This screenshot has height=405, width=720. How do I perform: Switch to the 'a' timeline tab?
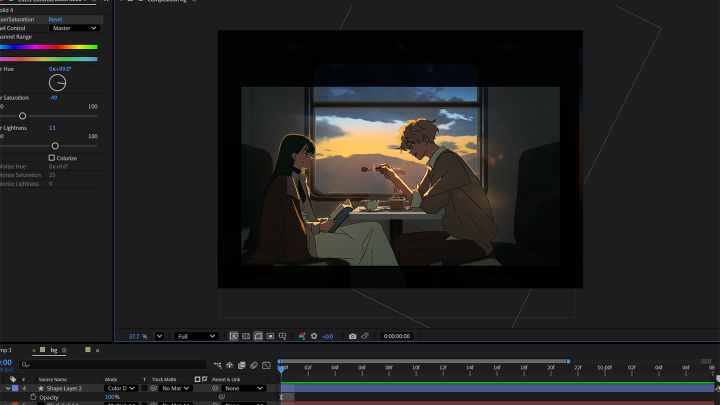pos(97,350)
